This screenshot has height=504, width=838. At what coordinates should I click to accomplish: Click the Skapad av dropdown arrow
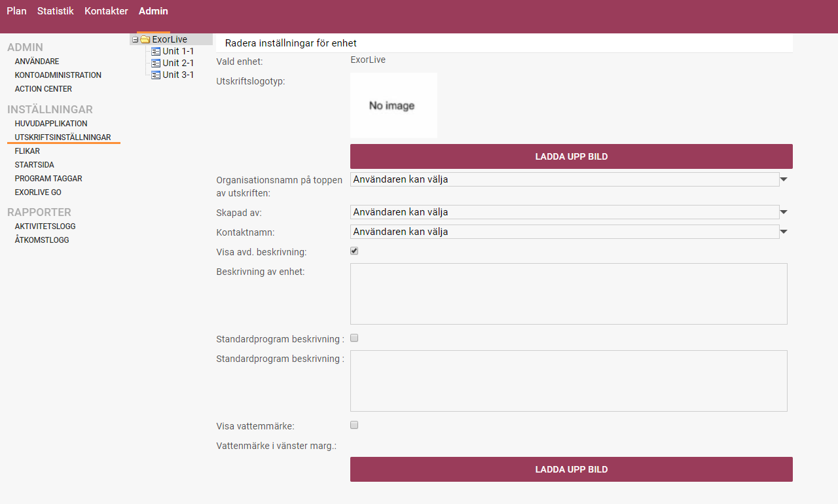[x=784, y=211]
